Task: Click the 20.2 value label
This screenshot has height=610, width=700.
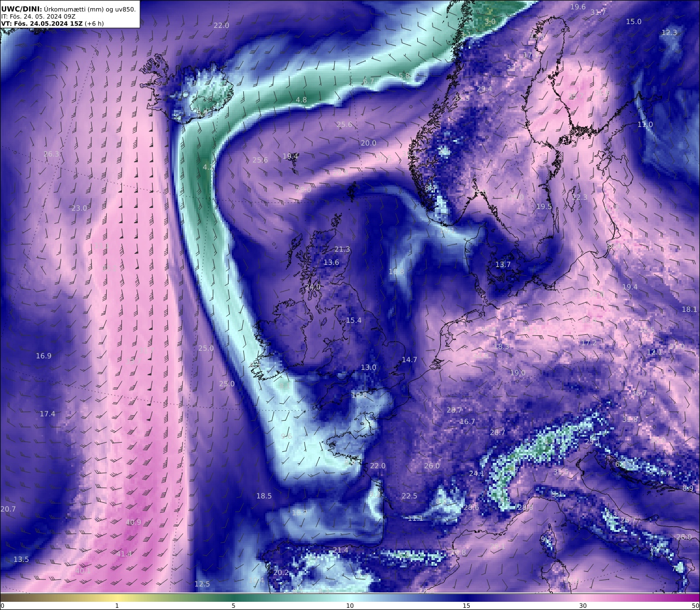Action: click(281, 572)
